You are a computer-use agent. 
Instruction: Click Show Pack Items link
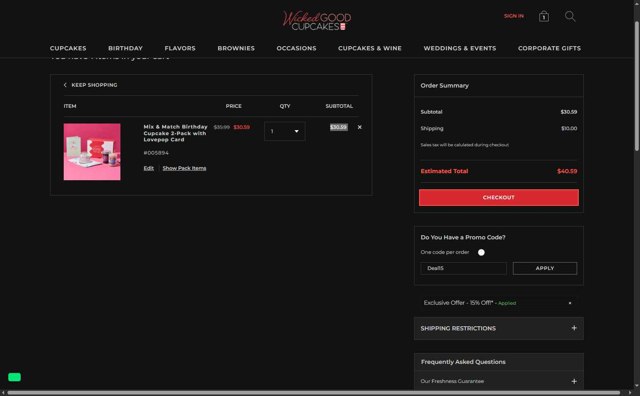coord(184,168)
